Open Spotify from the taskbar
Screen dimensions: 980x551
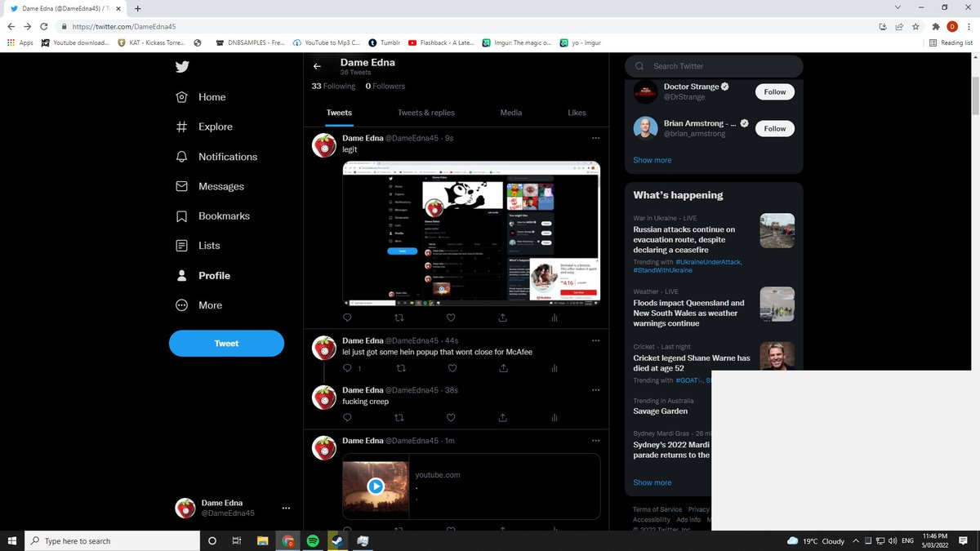[313, 540]
